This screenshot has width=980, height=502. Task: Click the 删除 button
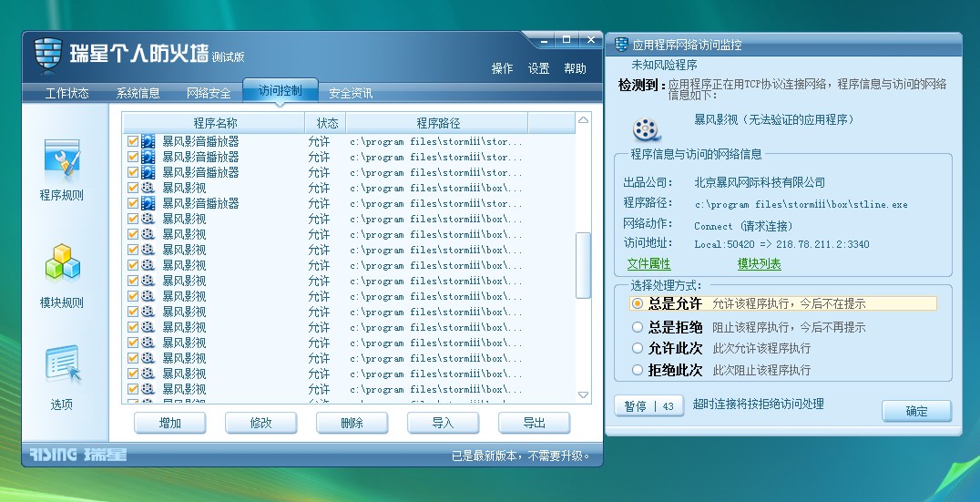coord(352,424)
